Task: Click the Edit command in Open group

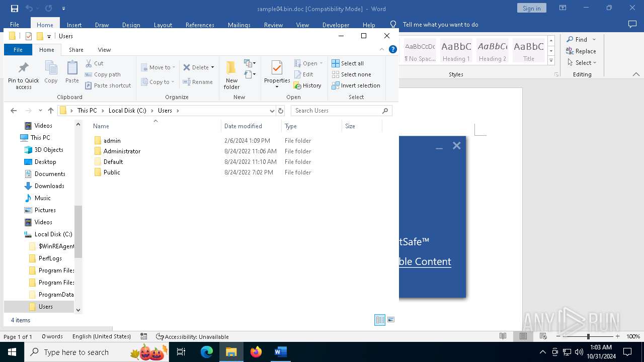Action: (303, 74)
